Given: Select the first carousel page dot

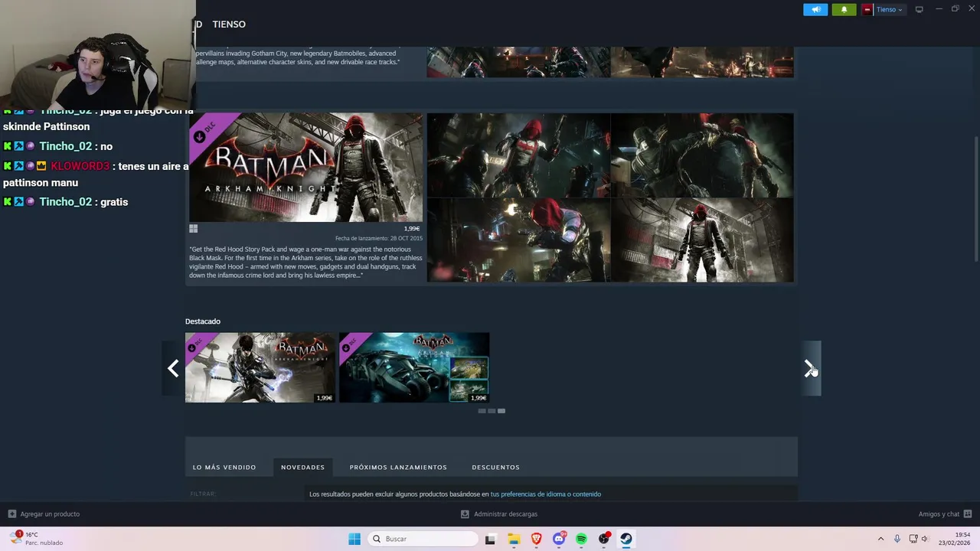Looking at the screenshot, I should (482, 411).
